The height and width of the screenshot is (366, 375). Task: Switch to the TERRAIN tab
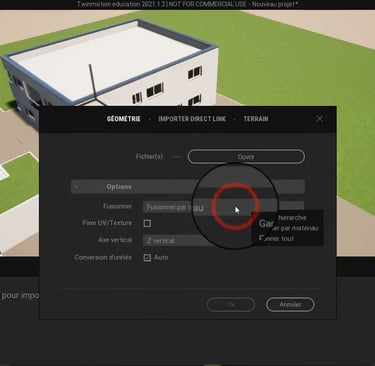(256, 119)
